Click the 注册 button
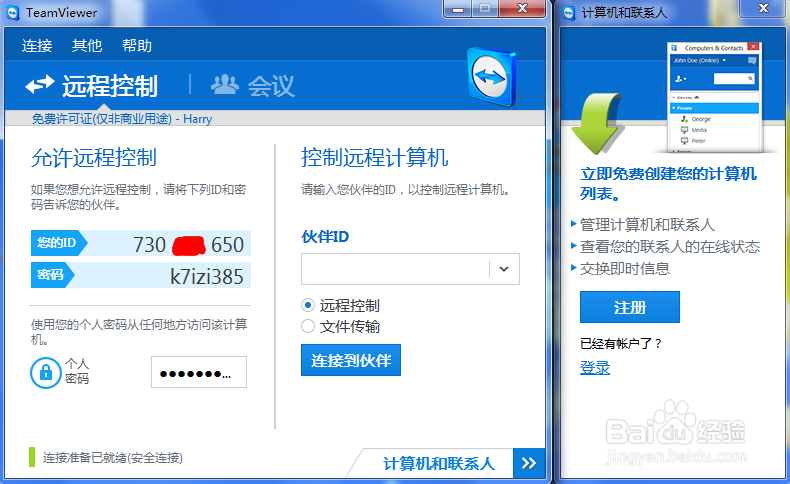 click(x=630, y=307)
